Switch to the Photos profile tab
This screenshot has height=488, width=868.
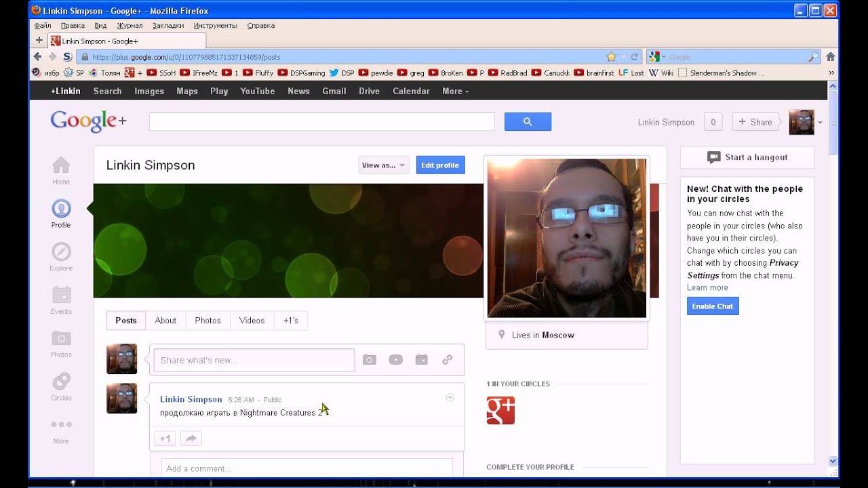[208, 321]
